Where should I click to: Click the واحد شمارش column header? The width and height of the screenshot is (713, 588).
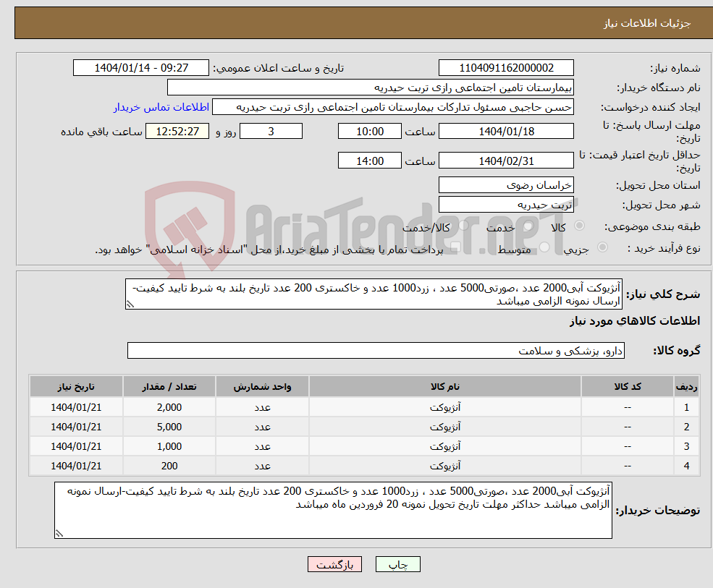pyautogui.click(x=262, y=387)
